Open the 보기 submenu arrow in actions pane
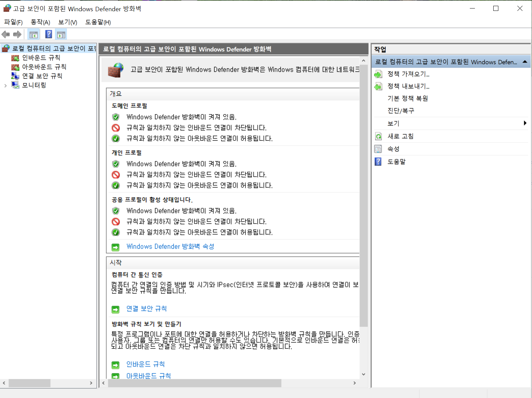This screenshot has width=532, height=398. (x=525, y=123)
